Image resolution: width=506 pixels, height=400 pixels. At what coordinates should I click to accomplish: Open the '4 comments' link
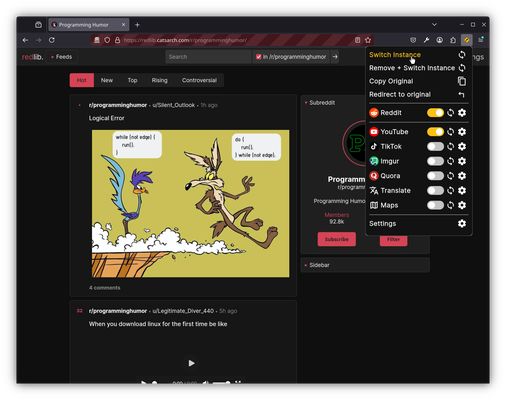(105, 288)
